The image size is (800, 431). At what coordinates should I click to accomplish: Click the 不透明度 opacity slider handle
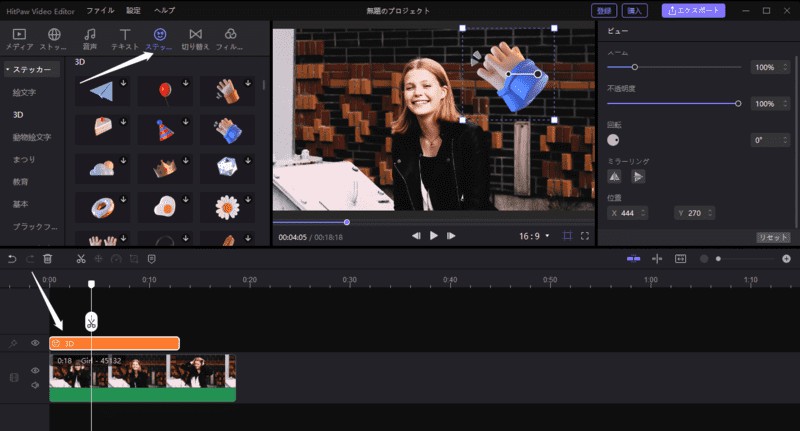[x=738, y=103]
